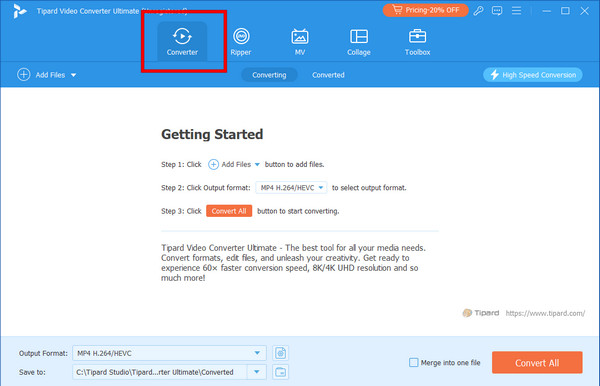Click the Pricing-20% OFF cart button

(x=426, y=10)
